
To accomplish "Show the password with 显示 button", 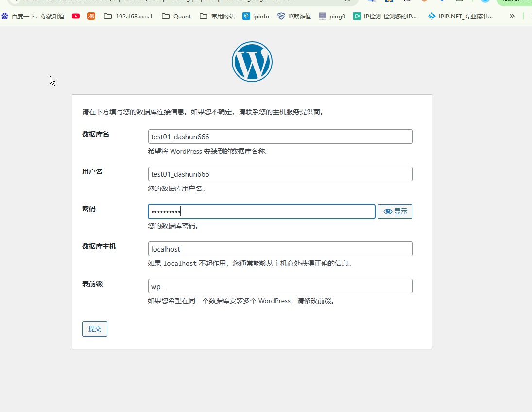I will (x=395, y=211).
